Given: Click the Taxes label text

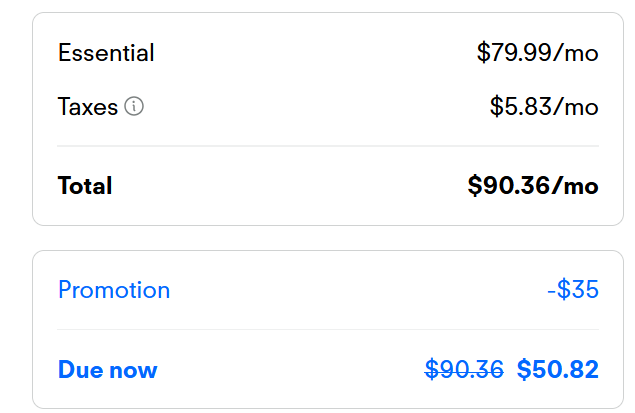Looking at the screenshot, I should pyautogui.click(x=88, y=106).
